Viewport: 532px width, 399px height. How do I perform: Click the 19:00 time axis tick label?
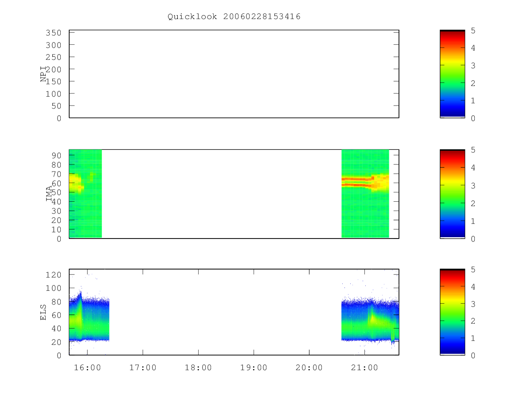pos(254,368)
